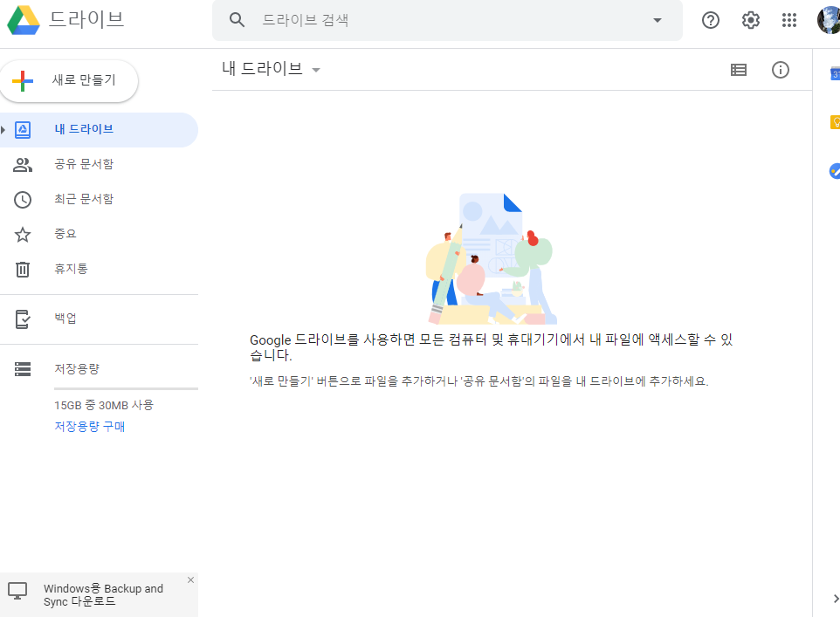Open the settings gear icon
The width and height of the screenshot is (840, 617).
(751, 20)
